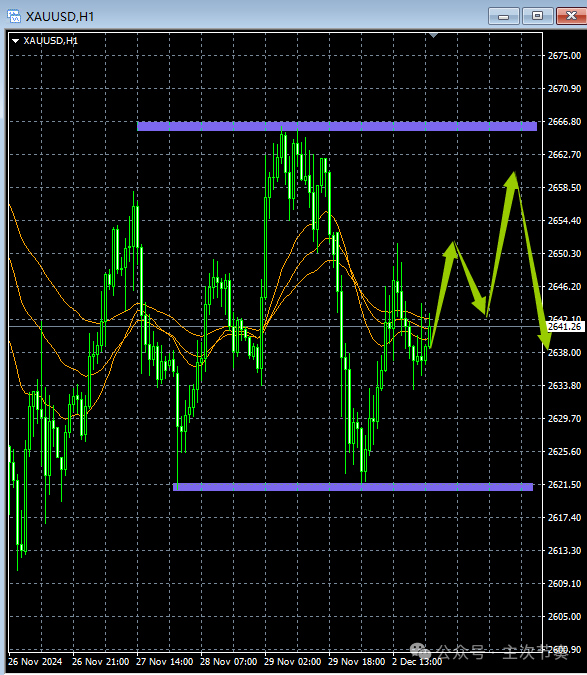Close the XAUUSD chart window
The image size is (587, 675).
(x=571, y=16)
